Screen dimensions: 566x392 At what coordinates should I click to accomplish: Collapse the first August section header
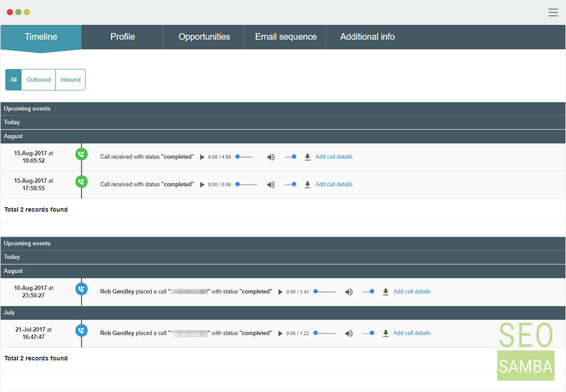tap(283, 136)
